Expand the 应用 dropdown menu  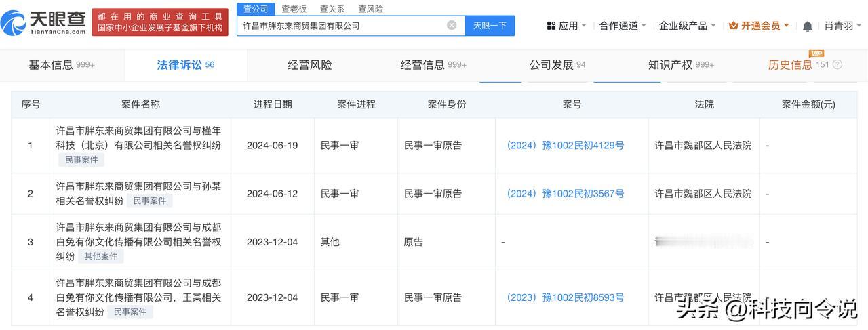pos(567,26)
